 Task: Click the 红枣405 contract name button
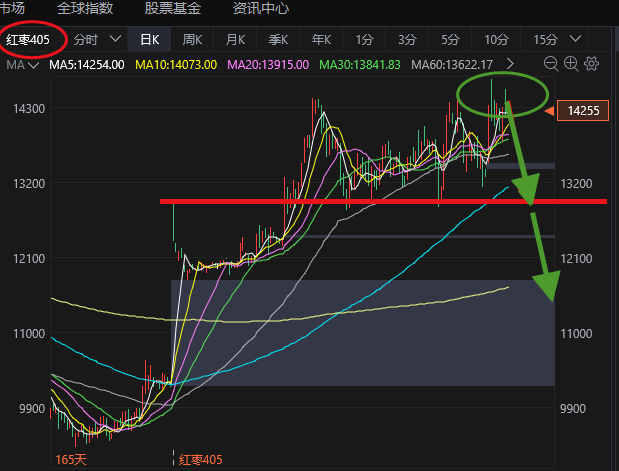click(28, 39)
